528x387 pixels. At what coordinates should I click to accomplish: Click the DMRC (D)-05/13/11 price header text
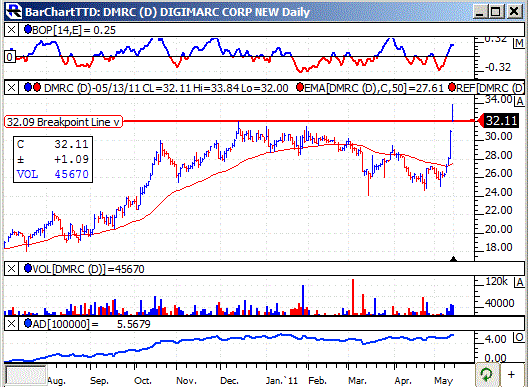click(x=166, y=88)
